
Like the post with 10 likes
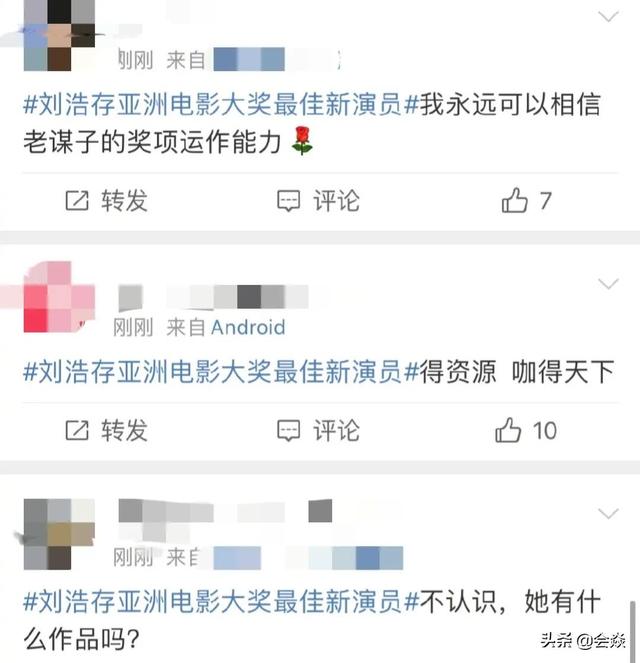click(508, 430)
